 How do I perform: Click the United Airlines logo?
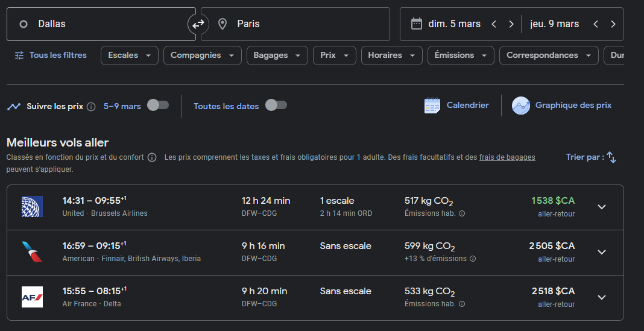(x=32, y=207)
